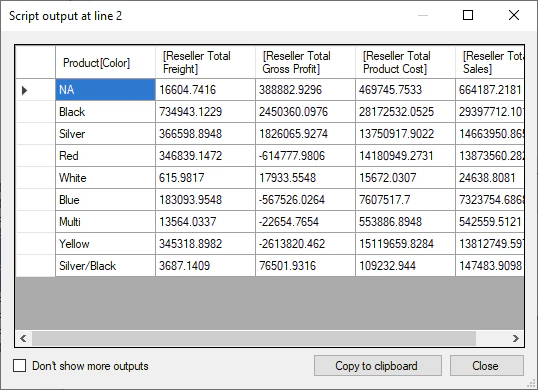This screenshot has width=538, height=390.
Task: Select the Silver color cell
Action: pos(105,134)
